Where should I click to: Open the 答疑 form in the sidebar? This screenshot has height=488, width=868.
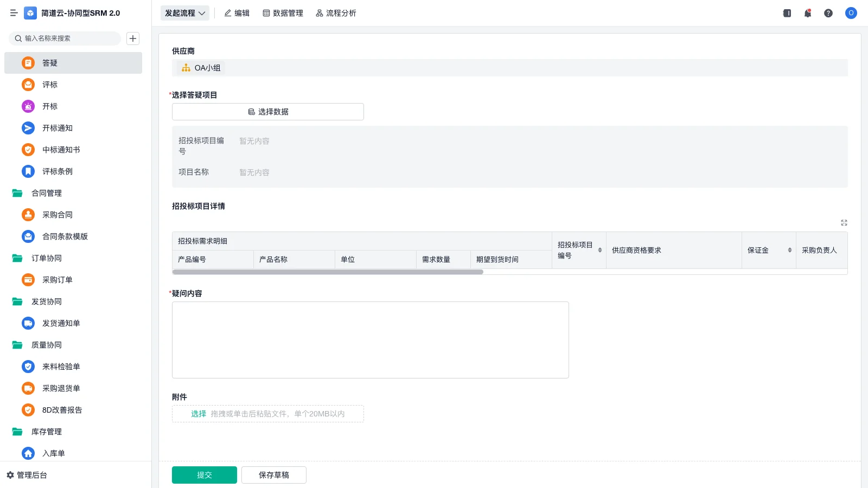pos(73,63)
